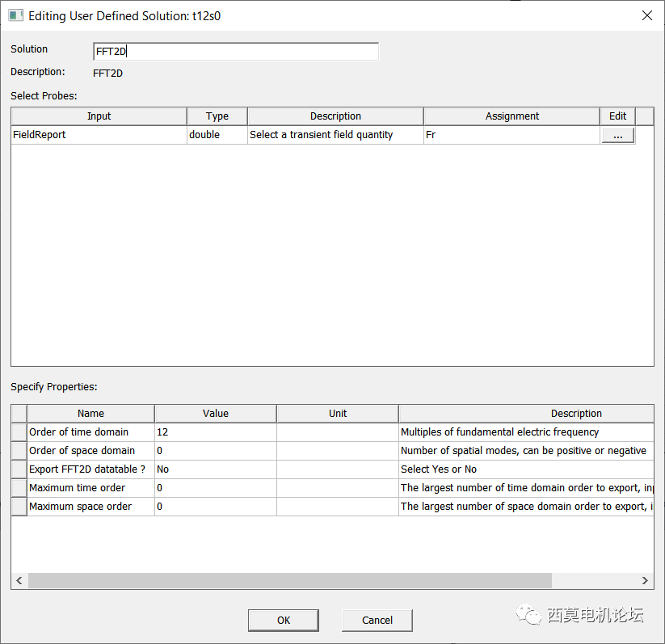Image resolution: width=665 pixels, height=644 pixels.
Task: Open the Order of time domain value cell
Action: click(x=214, y=431)
